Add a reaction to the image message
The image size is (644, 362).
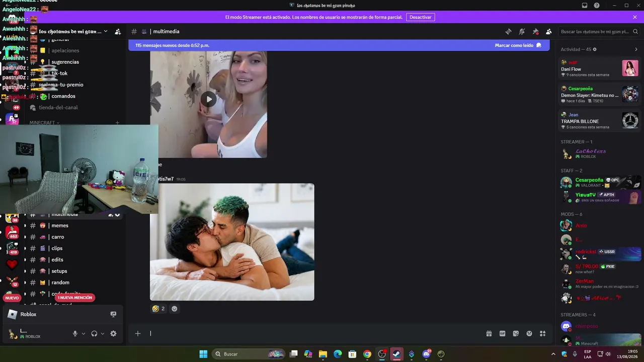click(175, 309)
